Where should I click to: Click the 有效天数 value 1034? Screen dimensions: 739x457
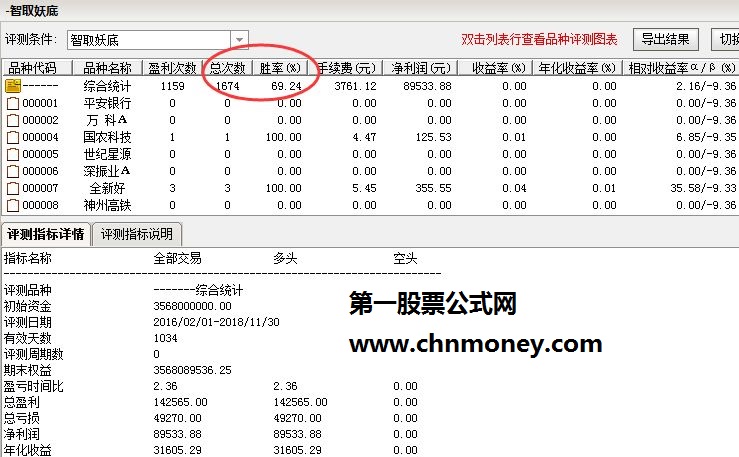[165, 338]
